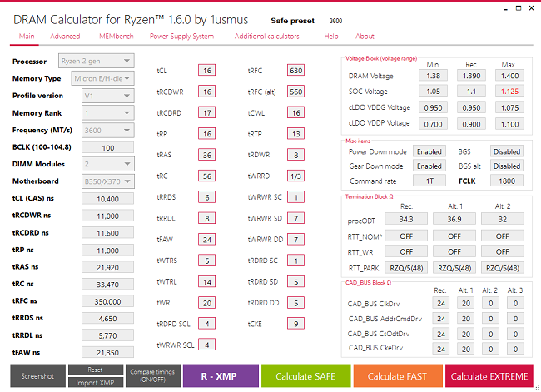
Task: Expand the Motherboard selection list
Action: coord(96,181)
